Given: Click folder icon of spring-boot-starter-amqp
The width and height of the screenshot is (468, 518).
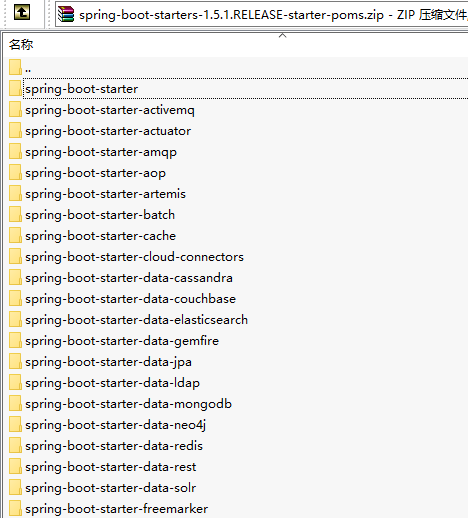Looking at the screenshot, I should point(15,151).
